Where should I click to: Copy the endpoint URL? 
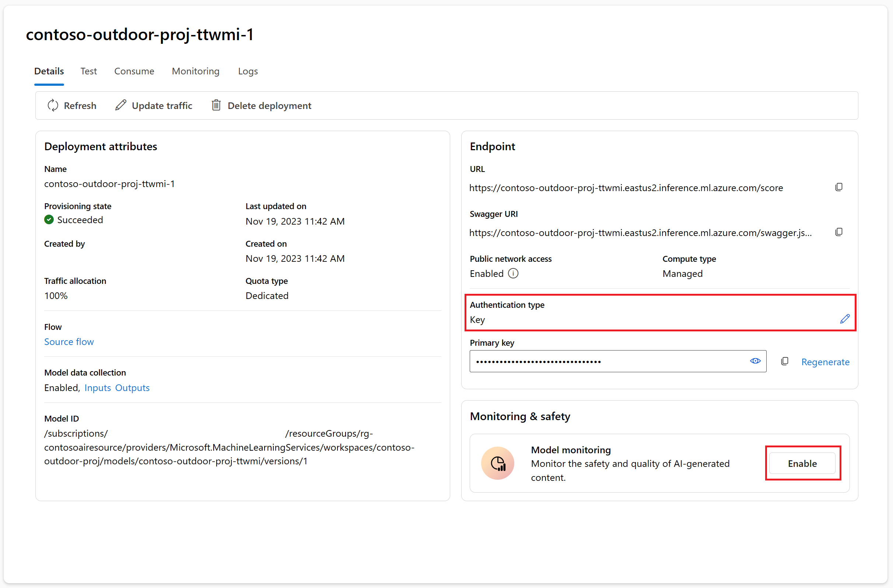click(x=838, y=187)
